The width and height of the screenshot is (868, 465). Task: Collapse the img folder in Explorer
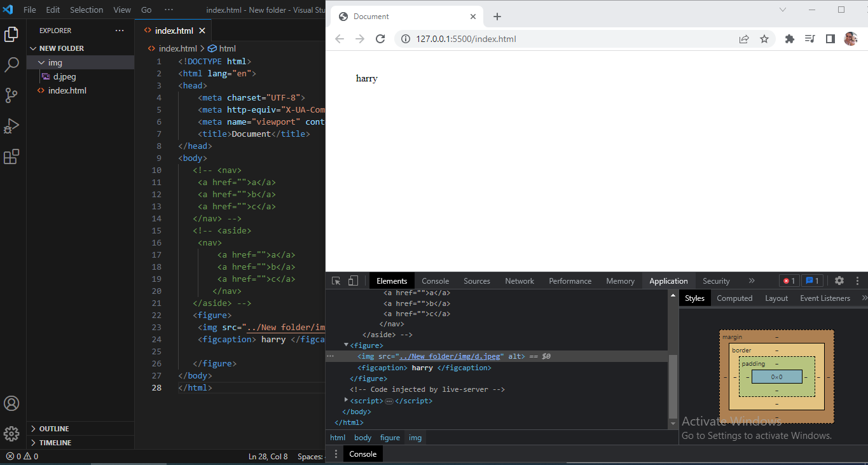[x=80, y=62]
